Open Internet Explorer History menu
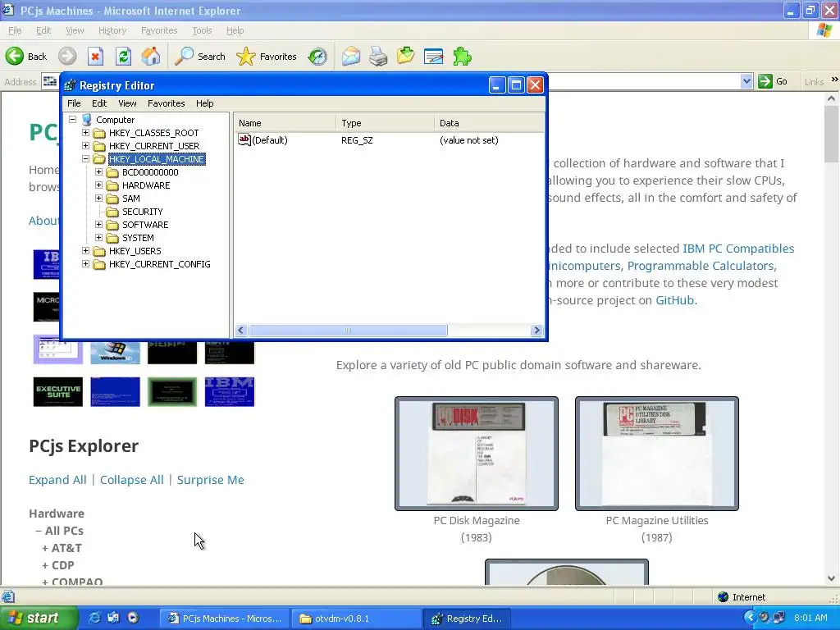This screenshot has width=840, height=630. click(x=112, y=30)
